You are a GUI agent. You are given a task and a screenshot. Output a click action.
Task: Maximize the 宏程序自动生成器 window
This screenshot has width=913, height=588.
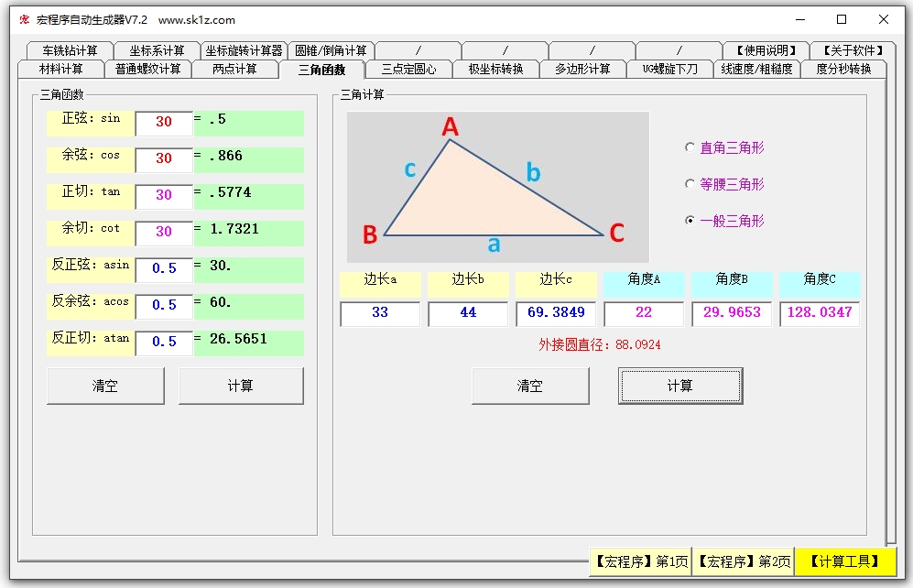[x=842, y=20]
